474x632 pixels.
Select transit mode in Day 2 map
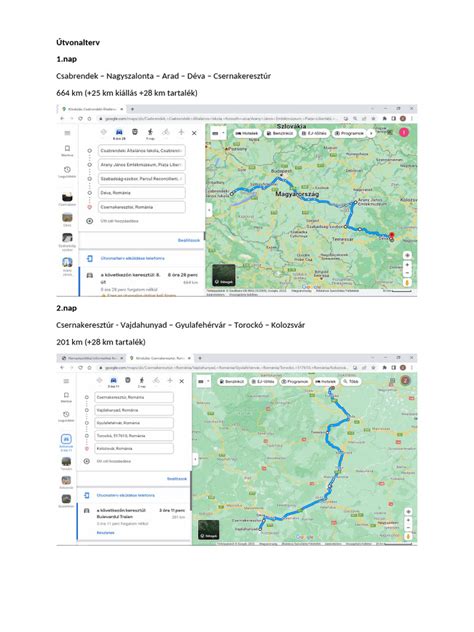128,380
